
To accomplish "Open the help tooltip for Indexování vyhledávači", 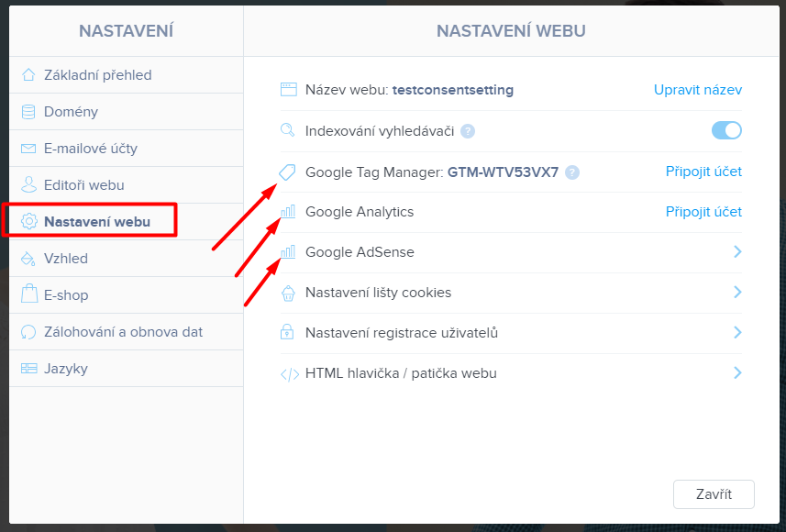I will coord(468,131).
